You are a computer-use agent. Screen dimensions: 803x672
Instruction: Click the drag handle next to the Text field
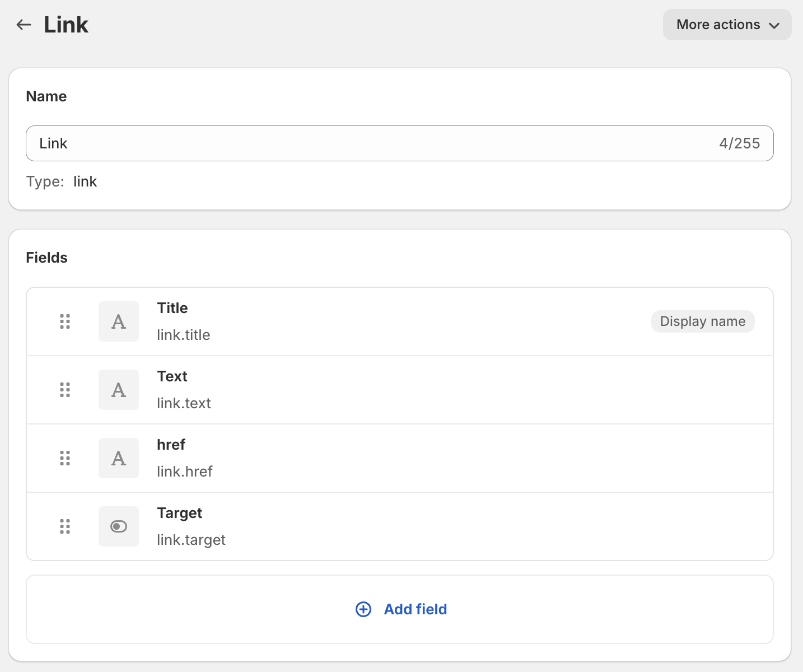pyautogui.click(x=64, y=389)
